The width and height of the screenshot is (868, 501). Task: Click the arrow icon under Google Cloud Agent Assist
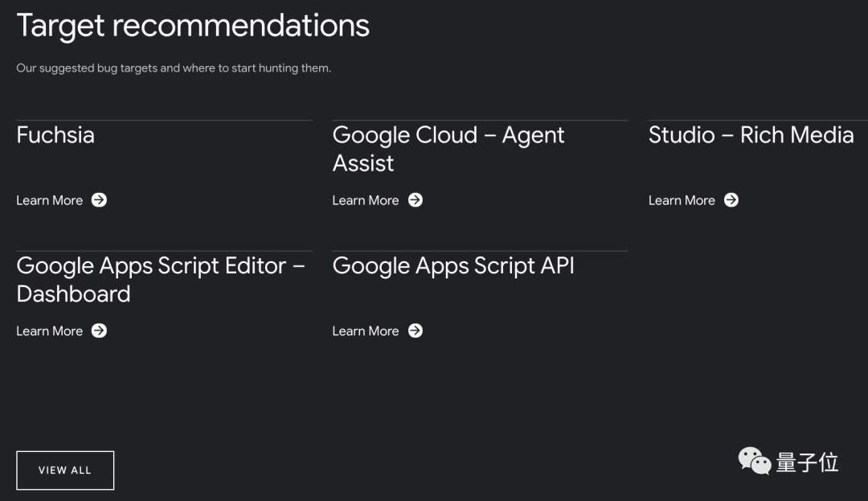click(415, 200)
